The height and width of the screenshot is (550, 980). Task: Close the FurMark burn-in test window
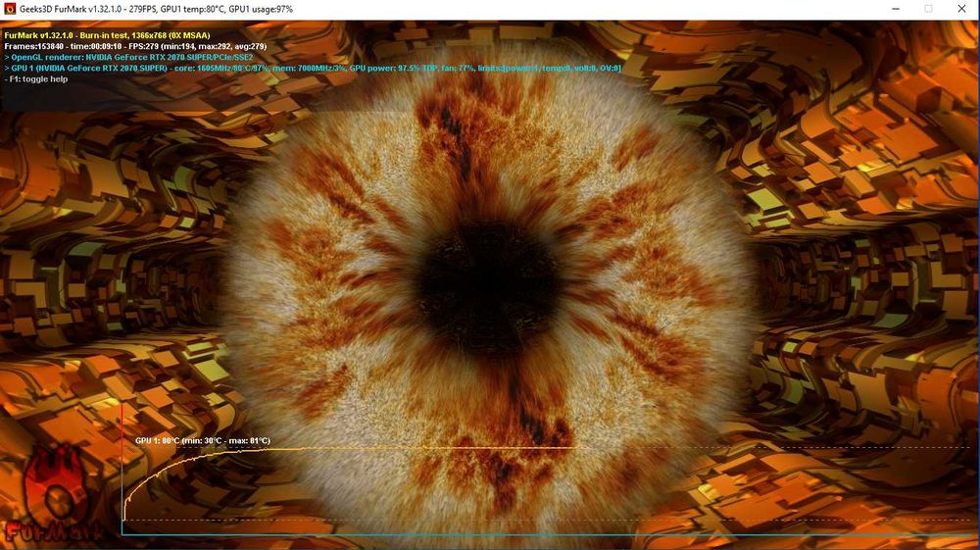[962, 9]
